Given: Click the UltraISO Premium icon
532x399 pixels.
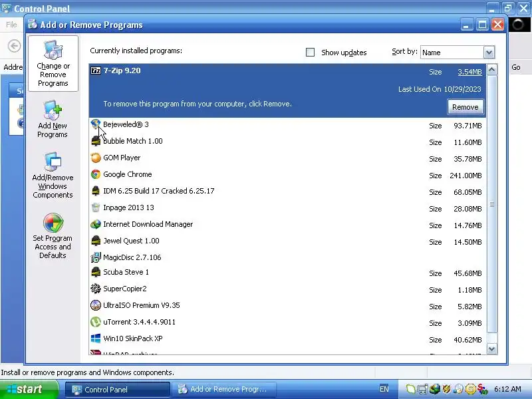Looking at the screenshot, I should (x=96, y=305).
